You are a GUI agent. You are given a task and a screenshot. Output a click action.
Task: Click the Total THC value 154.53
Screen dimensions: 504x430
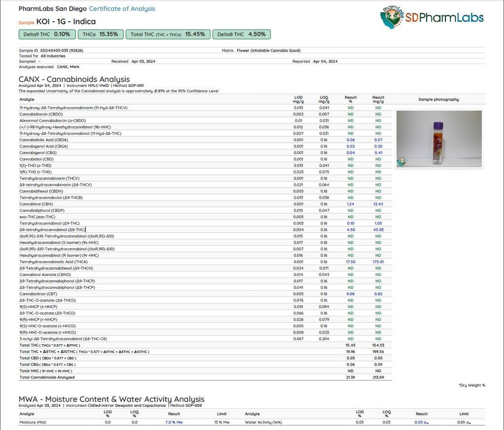(x=378, y=346)
